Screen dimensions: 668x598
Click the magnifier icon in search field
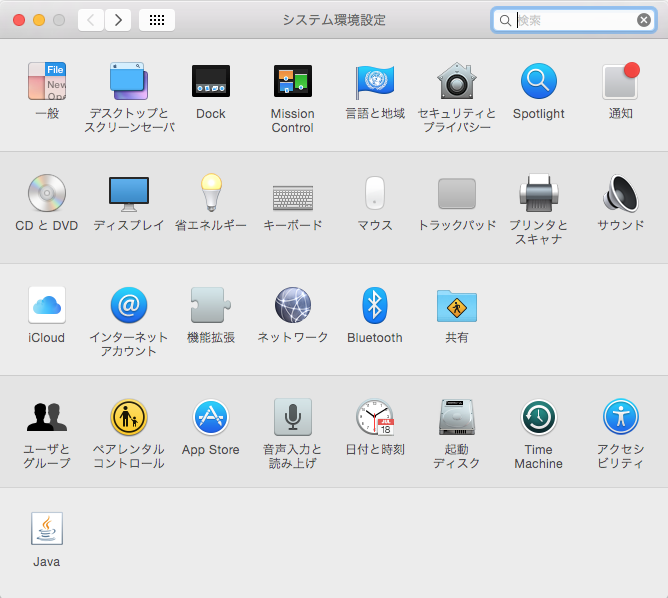(x=505, y=20)
